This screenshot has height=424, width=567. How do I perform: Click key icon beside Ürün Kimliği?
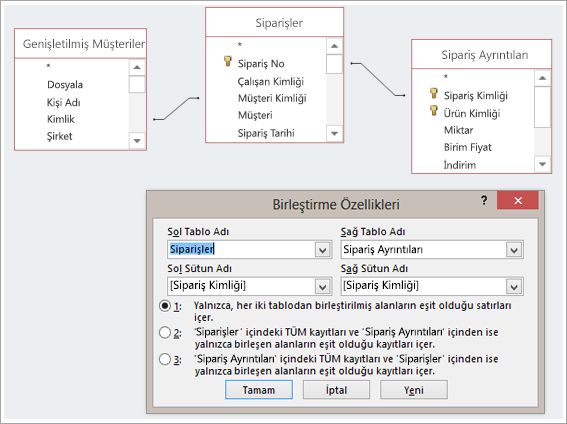(434, 110)
